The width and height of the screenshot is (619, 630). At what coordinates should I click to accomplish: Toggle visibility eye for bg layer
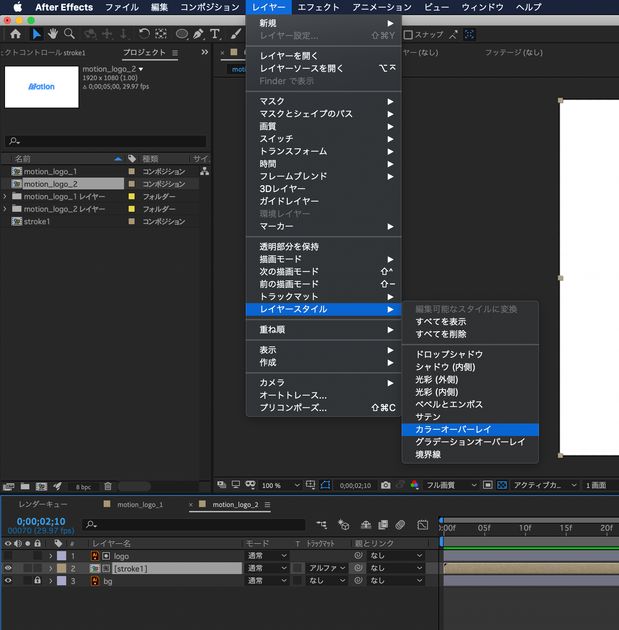8,581
